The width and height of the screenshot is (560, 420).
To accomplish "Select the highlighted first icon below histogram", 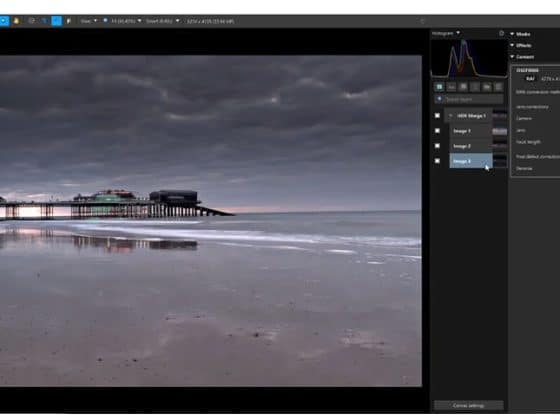I will point(439,87).
